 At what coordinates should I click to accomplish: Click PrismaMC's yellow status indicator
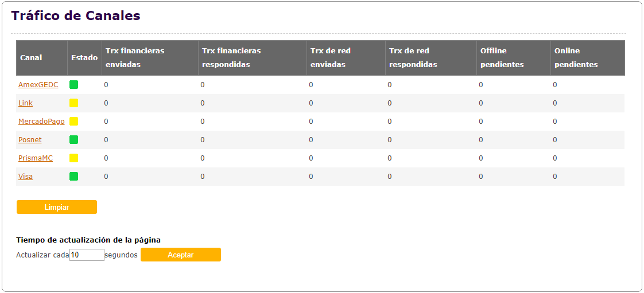click(73, 158)
